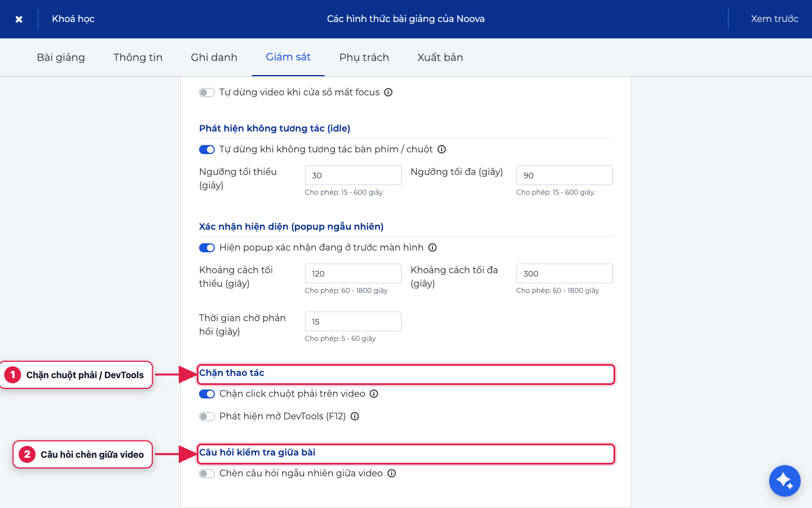
Task: Open the Phụ trách tab
Action: click(364, 57)
